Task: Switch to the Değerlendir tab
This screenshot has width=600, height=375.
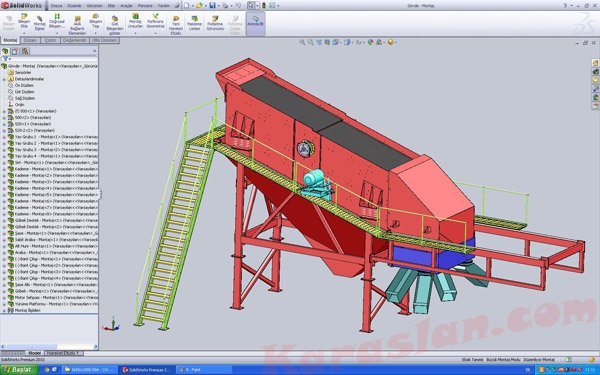Action: [75, 40]
